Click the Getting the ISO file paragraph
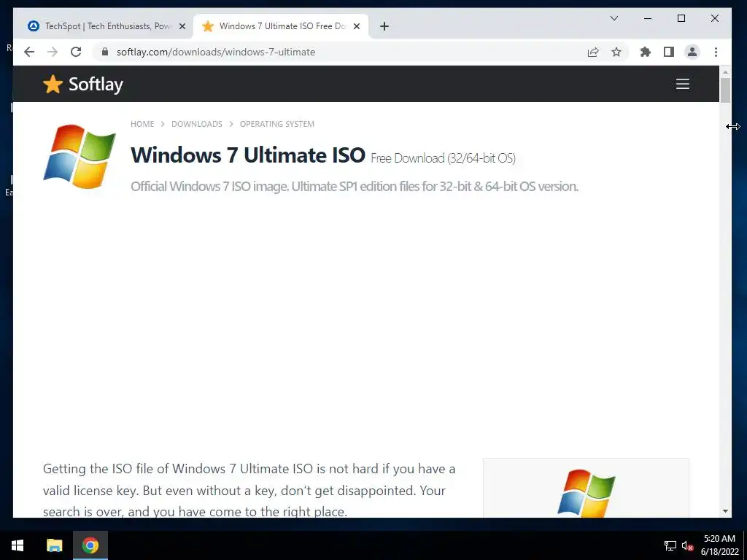The height and width of the screenshot is (560, 747). [249, 490]
